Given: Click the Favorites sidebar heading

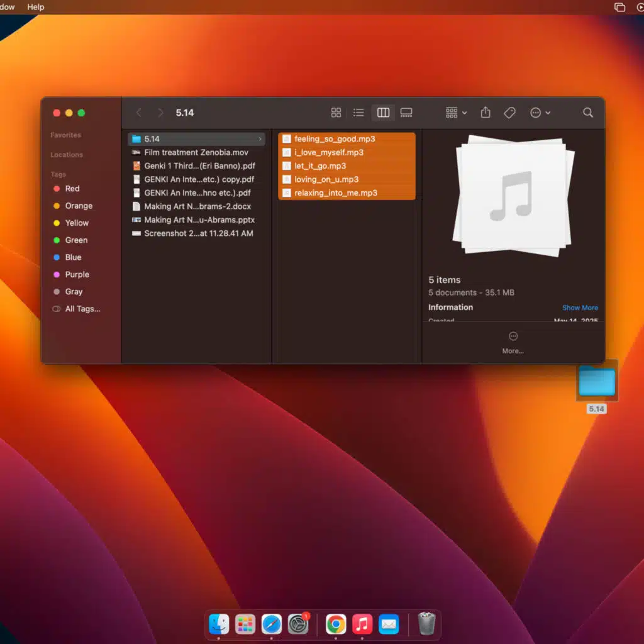Looking at the screenshot, I should (65, 135).
